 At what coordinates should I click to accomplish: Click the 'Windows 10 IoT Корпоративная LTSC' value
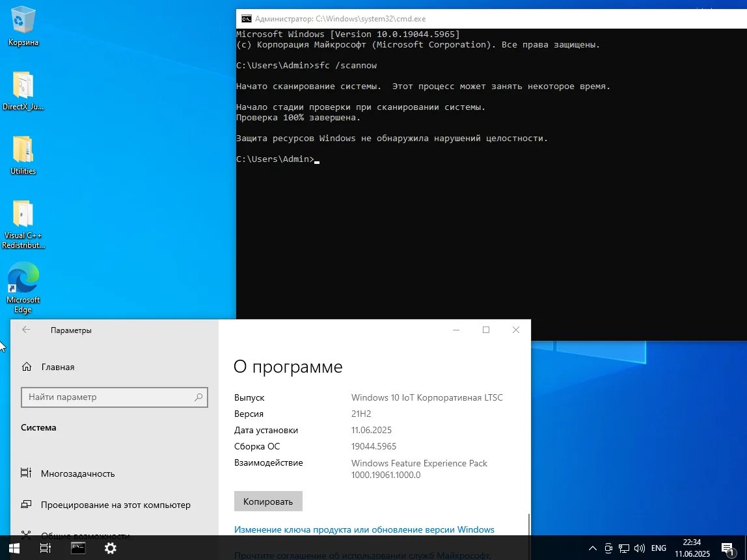pos(427,397)
